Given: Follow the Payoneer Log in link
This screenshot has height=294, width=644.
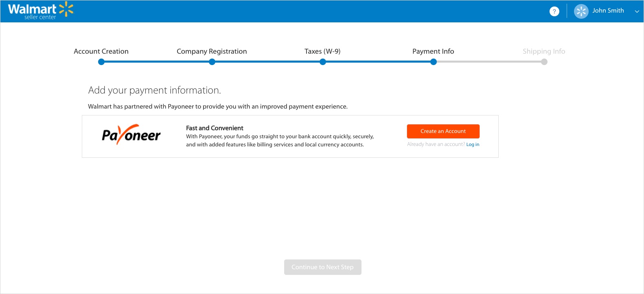Looking at the screenshot, I should pyautogui.click(x=473, y=144).
